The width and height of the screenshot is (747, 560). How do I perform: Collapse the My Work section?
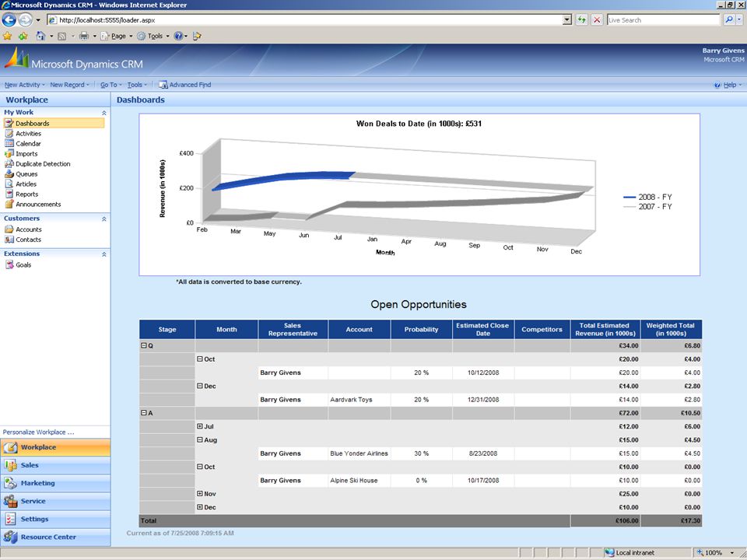[103, 113]
